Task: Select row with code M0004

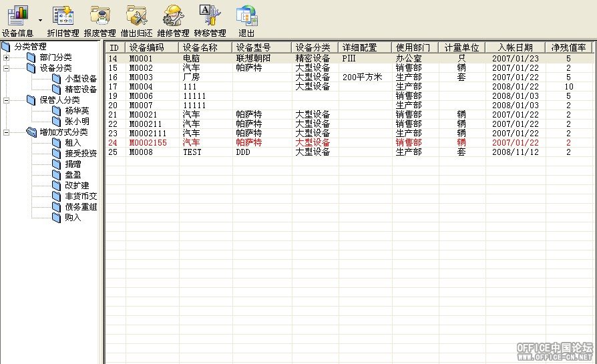Action: click(349, 86)
